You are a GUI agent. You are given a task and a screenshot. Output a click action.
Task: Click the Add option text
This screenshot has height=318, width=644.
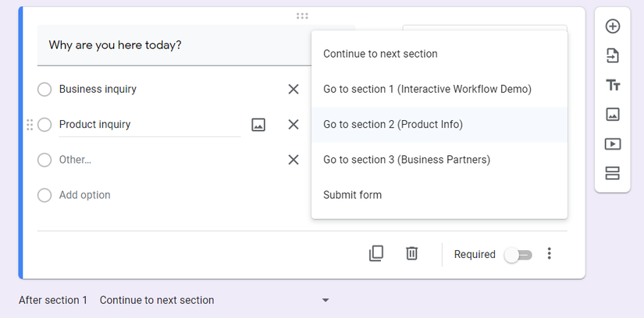click(84, 195)
